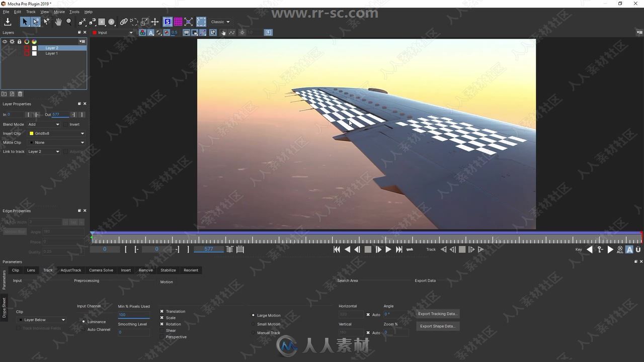This screenshot has height=362, width=644.
Task: Open the Clip Layer Below dropdown
Action: (x=41, y=320)
